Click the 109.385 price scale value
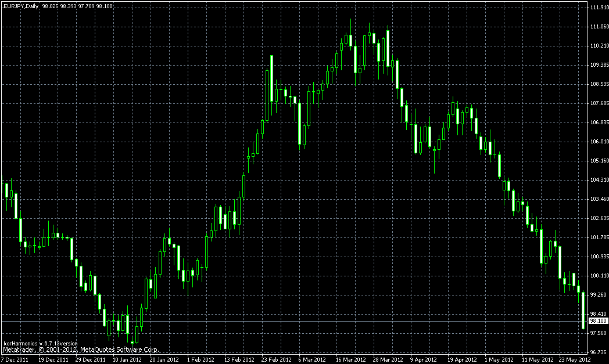The height and width of the screenshot is (364, 609). pyautogui.click(x=599, y=65)
